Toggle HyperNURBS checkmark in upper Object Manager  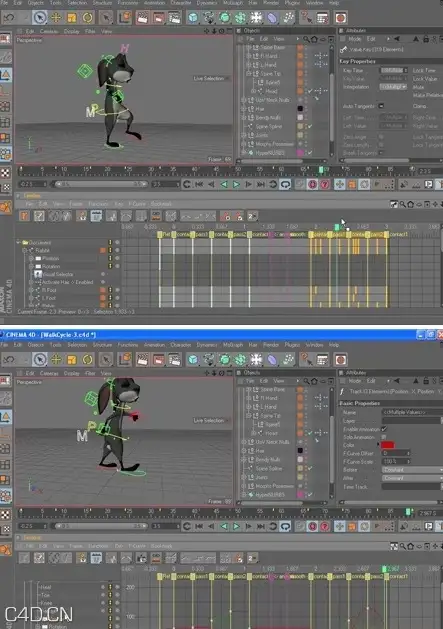tap(310, 152)
